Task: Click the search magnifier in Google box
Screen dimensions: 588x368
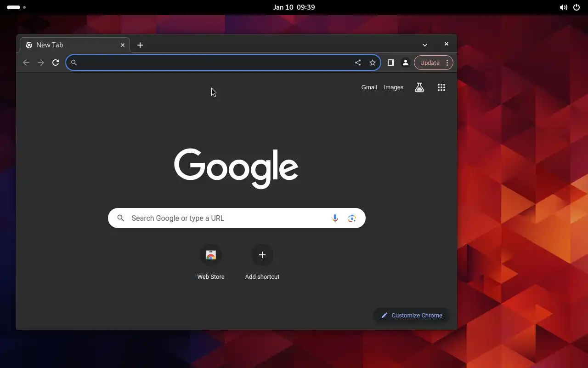Action: [x=120, y=218]
